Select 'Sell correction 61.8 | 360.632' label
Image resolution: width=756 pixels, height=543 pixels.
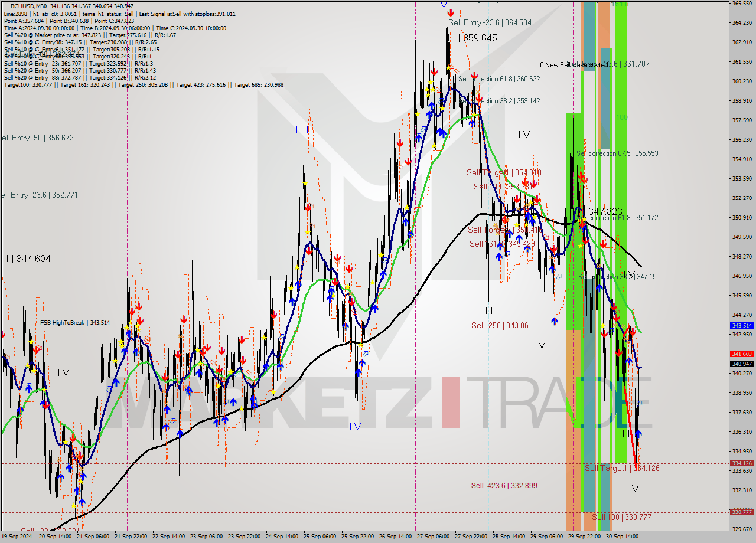[499, 79]
